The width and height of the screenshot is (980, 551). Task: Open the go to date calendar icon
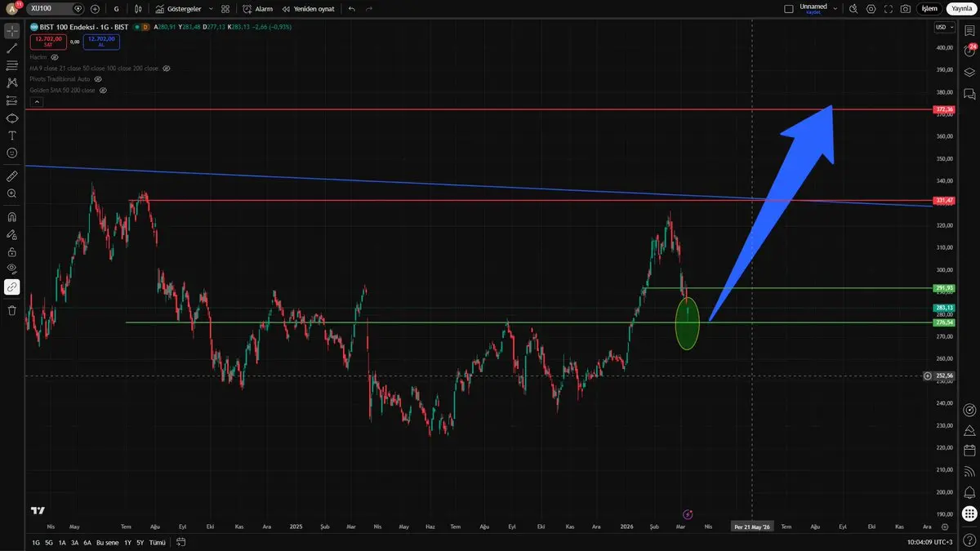click(x=181, y=543)
